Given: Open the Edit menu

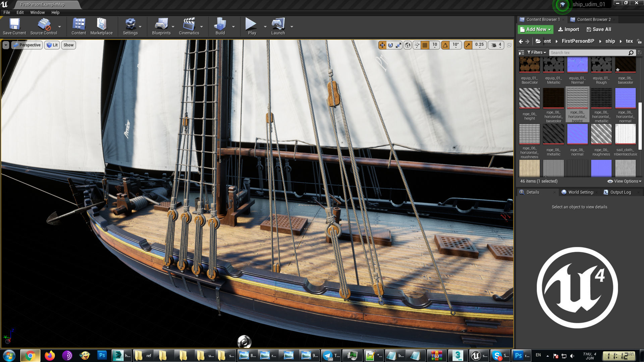Looking at the screenshot, I should pos(20,12).
